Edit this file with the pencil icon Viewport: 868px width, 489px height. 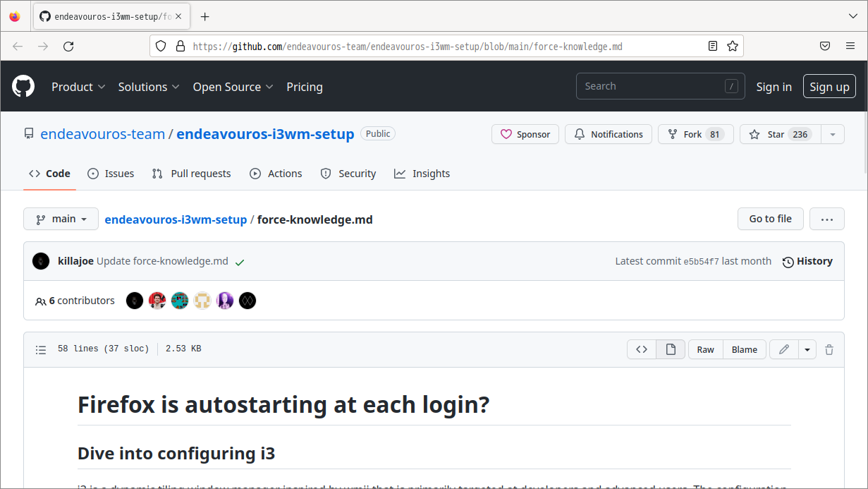coord(783,349)
